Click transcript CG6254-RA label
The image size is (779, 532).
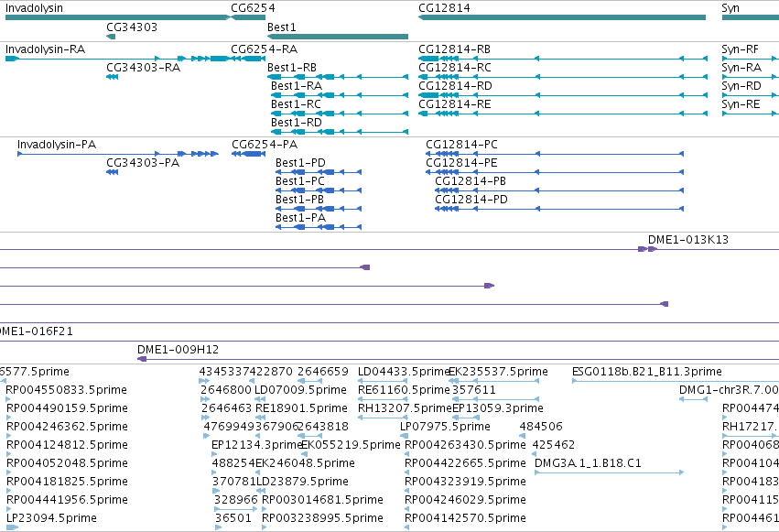[x=264, y=49]
